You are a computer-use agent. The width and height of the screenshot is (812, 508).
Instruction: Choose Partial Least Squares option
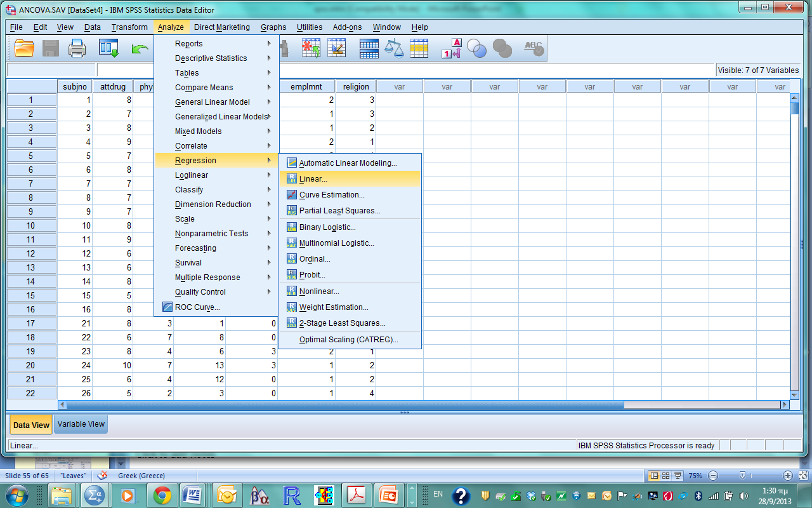(x=350, y=211)
